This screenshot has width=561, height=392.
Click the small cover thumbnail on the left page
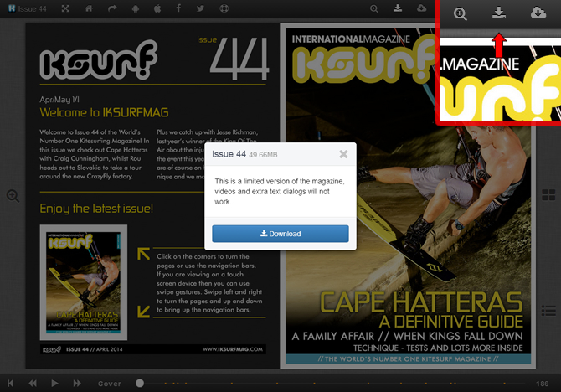click(84, 282)
